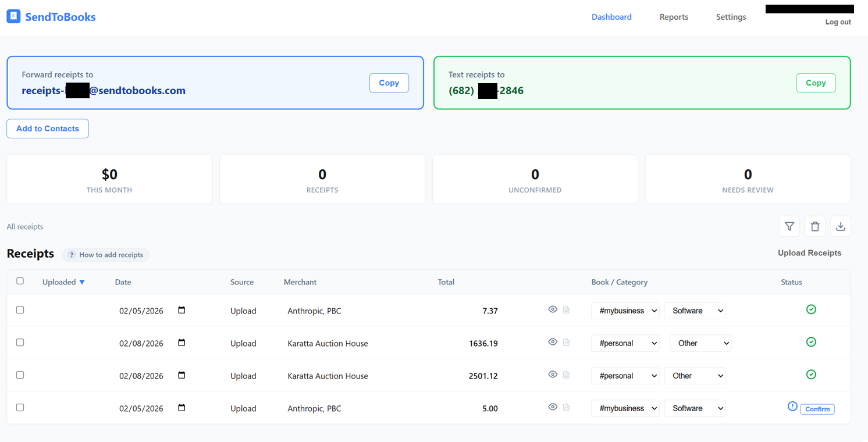This screenshot has height=442, width=868.
Task: Open the filter icon above the receipts table
Action: click(x=789, y=226)
